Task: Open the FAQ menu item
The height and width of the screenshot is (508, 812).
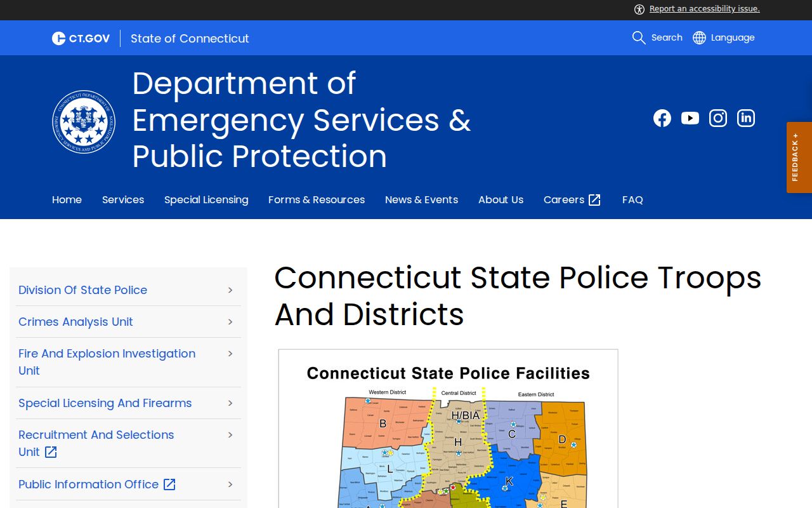Action: (x=632, y=200)
